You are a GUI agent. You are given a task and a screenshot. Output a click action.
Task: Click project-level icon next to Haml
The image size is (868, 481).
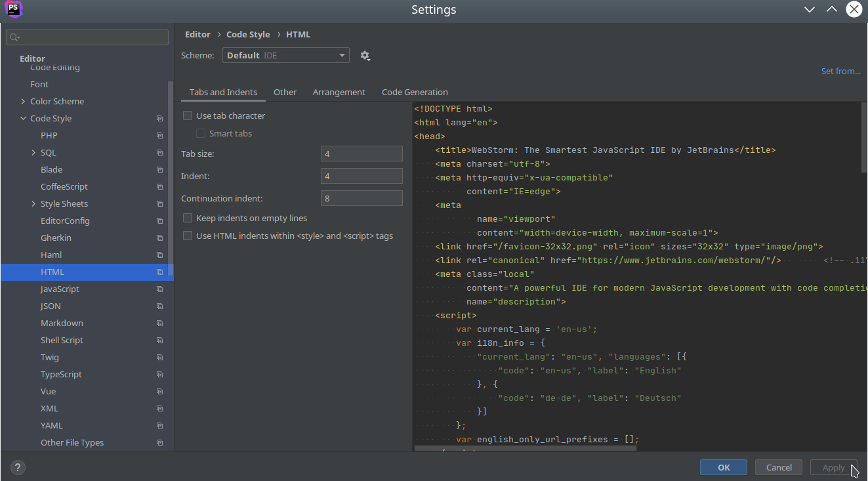click(x=159, y=255)
